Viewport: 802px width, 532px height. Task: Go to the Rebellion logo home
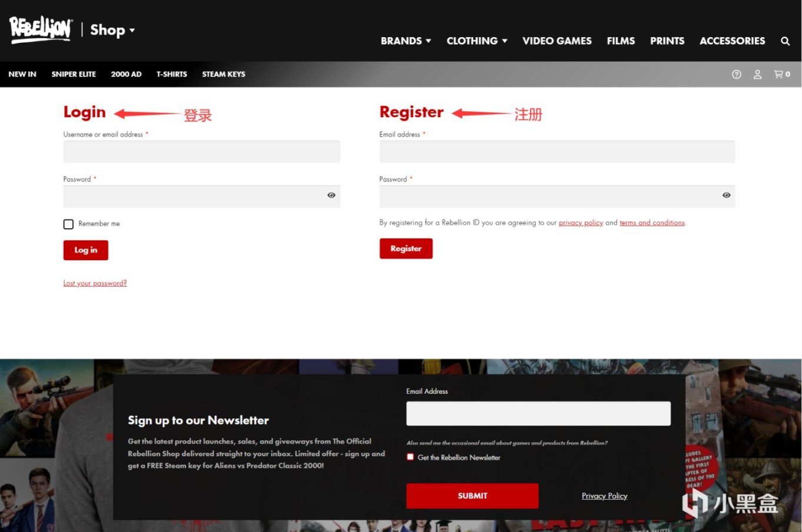(41, 29)
